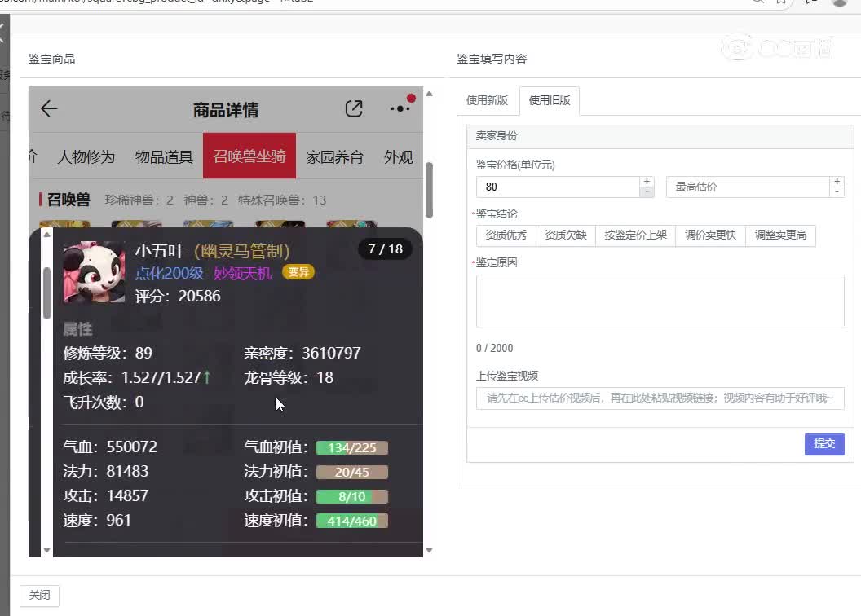Increase 最高估价 with plus stepper
This screenshot has width=861, height=616.
(837, 182)
